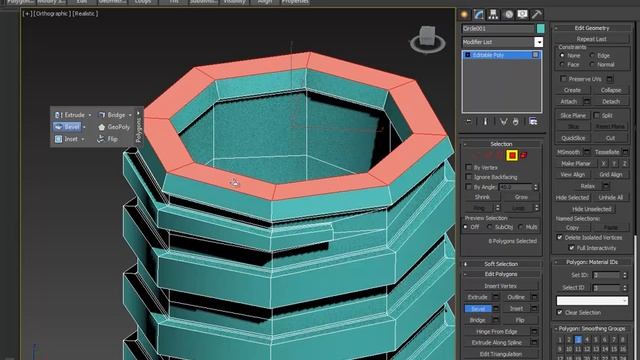This screenshot has height=360, width=640.
Task: Open Orthographic viewport label menu
Action: 53,13
